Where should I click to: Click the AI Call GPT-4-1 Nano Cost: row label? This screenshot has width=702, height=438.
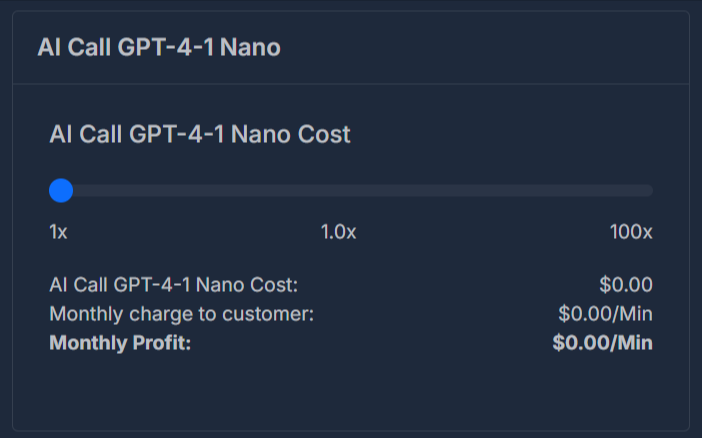point(174,285)
